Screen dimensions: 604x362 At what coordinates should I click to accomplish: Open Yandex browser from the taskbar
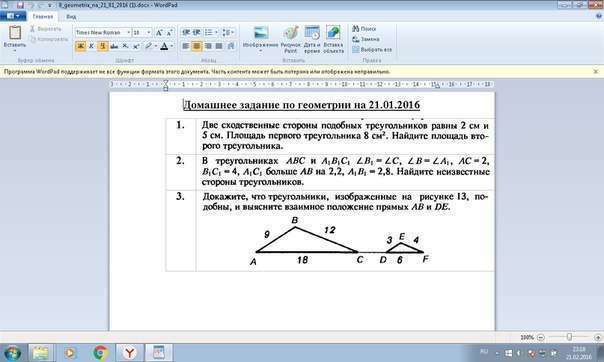pos(130,352)
